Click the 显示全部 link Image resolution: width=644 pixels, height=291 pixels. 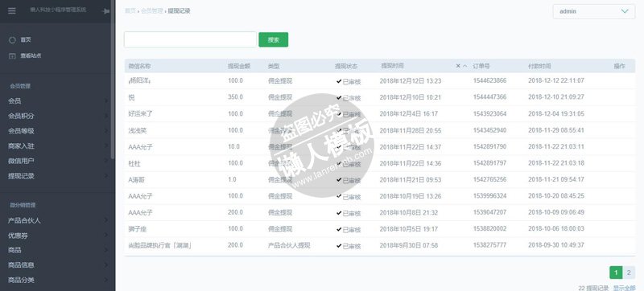click(x=624, y=288)
